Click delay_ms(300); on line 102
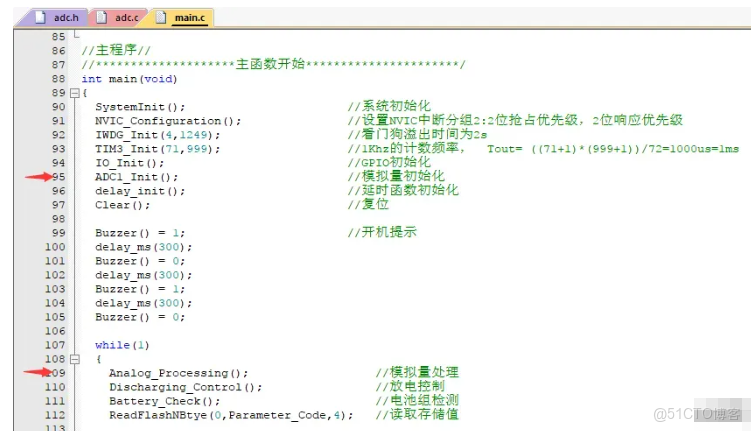The image size is (751, 431). (144, 275)
